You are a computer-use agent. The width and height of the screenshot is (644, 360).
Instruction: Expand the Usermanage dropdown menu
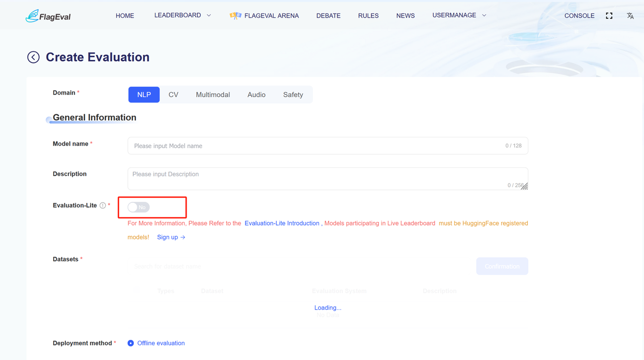point(459,16)
